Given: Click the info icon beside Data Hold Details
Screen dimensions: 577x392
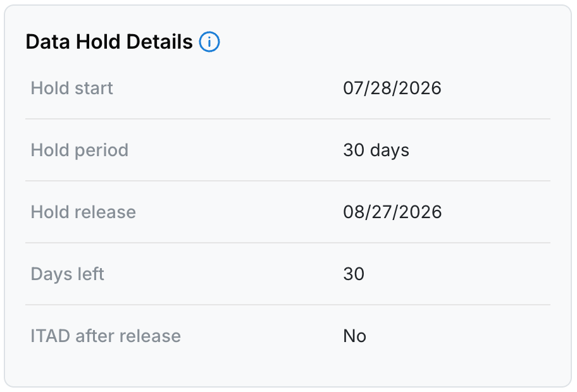Looking at the screenshot, I should click(209, 42).
